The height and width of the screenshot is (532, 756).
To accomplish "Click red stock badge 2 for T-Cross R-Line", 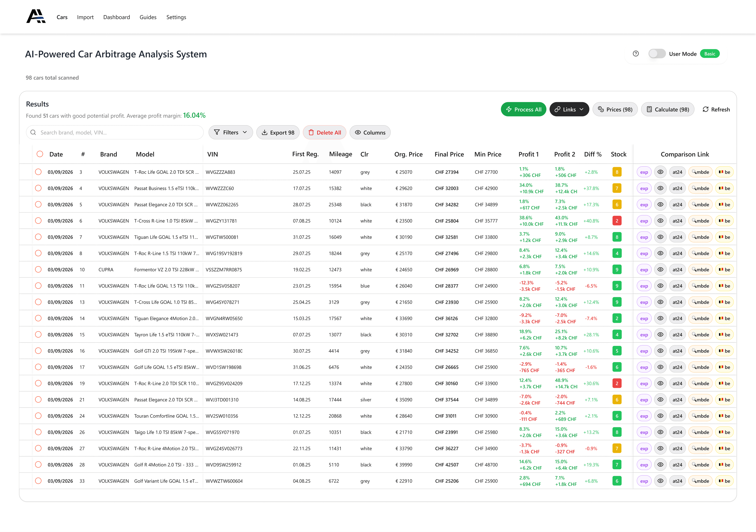I will click(617, 221).
